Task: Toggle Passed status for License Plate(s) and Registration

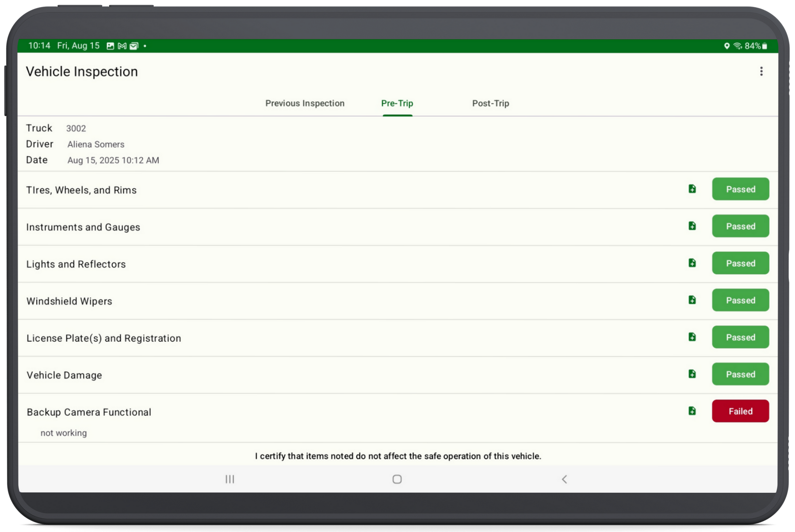Action: coord(740,337)
